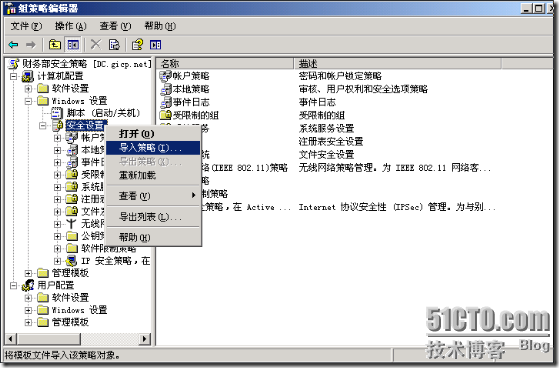559x368 pixels.
Task: Toggle the Show/Hide console tree icon
Action: pyautogui.click(x=73, y=45)
